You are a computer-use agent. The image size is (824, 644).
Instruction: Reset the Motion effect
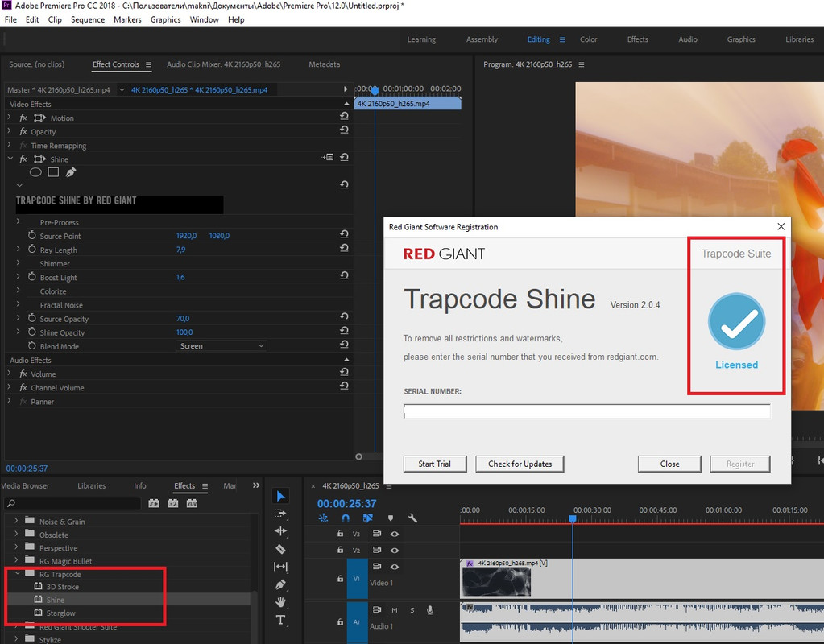coord(344,116)
